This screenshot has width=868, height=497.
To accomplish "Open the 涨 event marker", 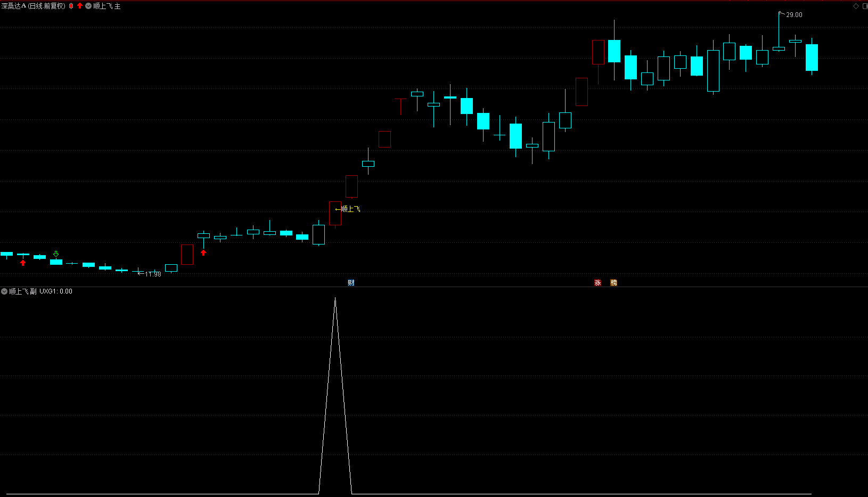I will point(597,283).
